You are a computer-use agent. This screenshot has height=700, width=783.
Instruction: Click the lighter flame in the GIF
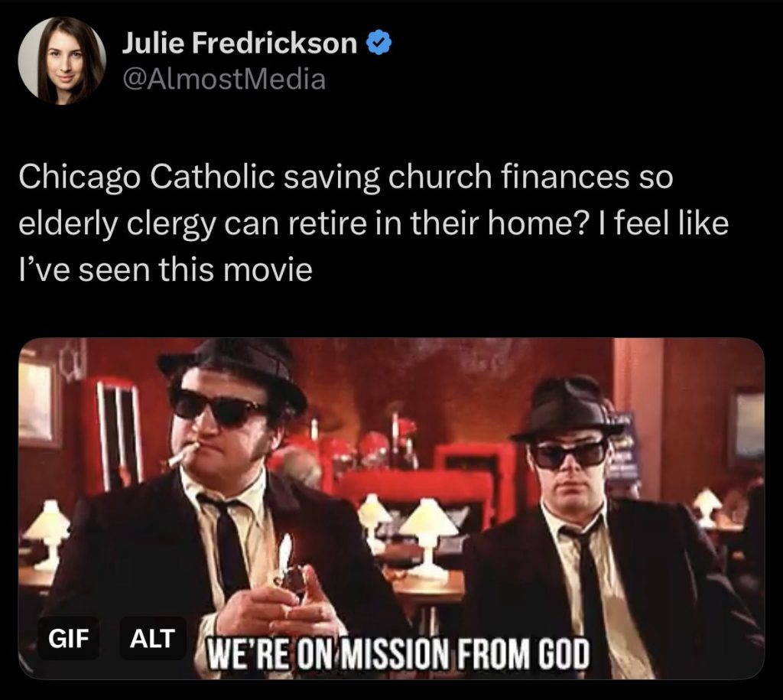click(284, 551)
